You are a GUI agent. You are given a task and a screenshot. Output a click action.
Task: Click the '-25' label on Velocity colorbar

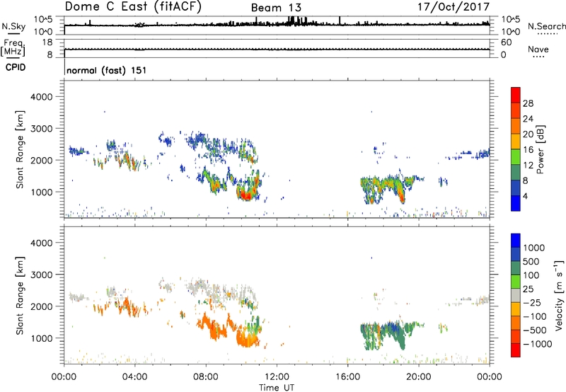pos(532,303)
